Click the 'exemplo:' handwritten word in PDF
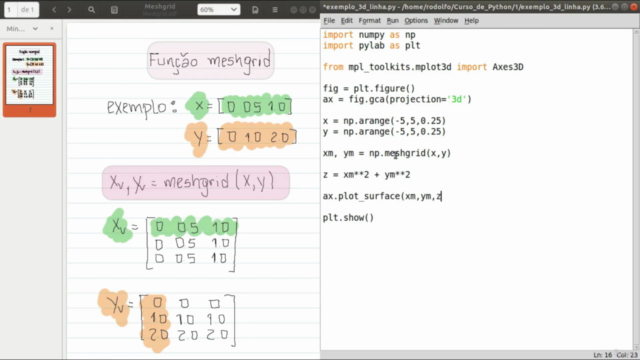 pos(142,108)
